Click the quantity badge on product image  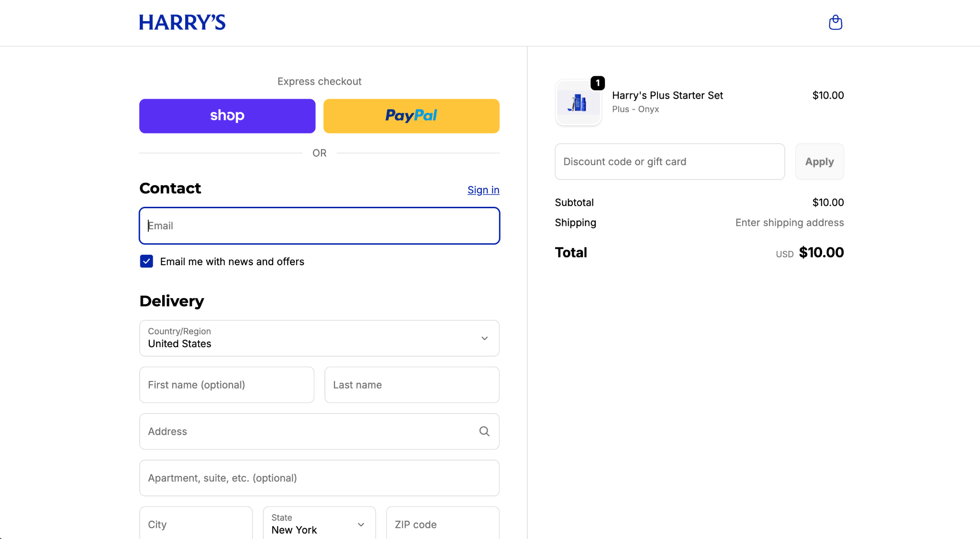point(598,83)
